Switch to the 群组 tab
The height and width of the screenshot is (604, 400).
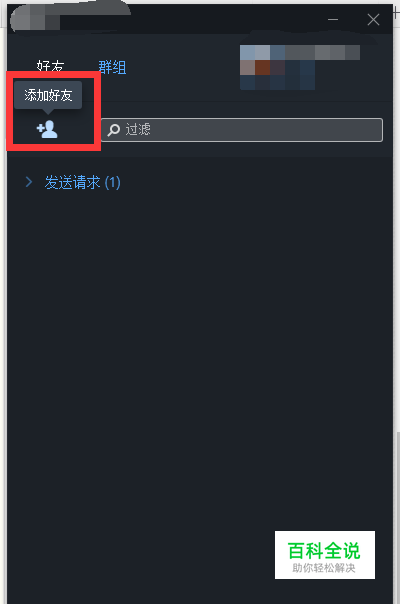(x=112, y=67)
